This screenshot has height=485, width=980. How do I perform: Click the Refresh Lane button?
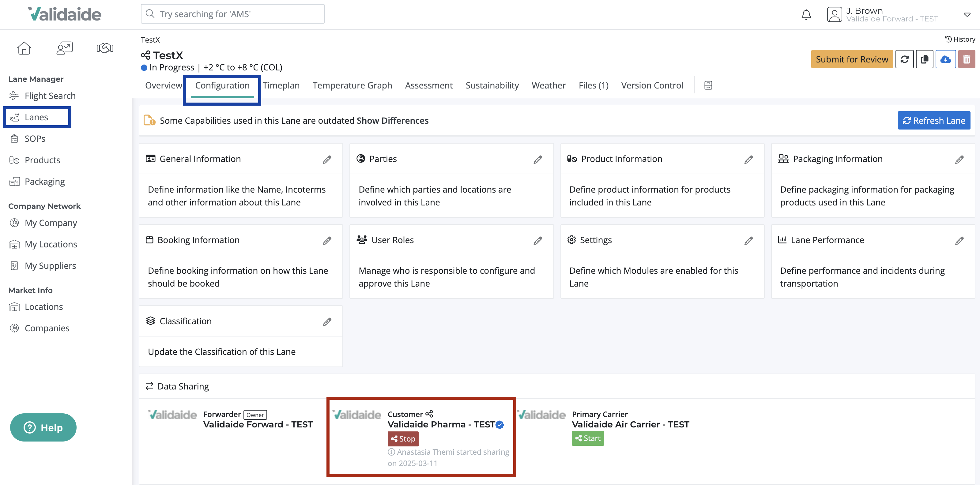coord(933,121)
